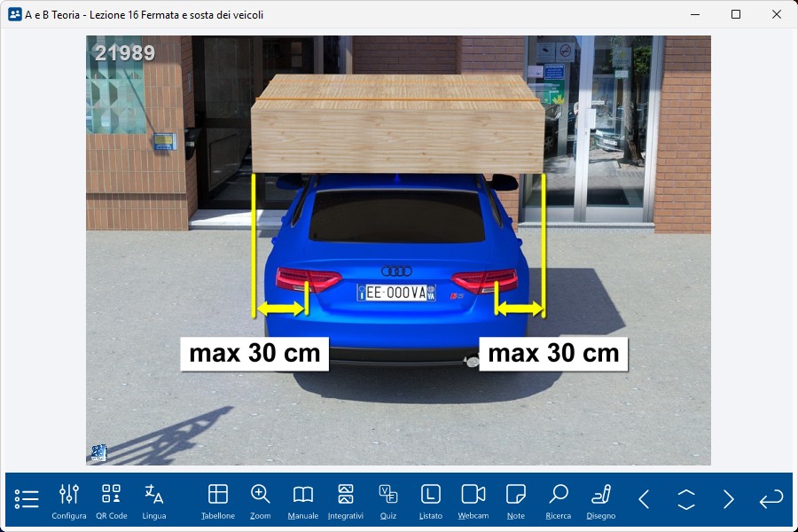Open the Tabellone board
This screenshot has height=532, width=798.
click(218, 500)
